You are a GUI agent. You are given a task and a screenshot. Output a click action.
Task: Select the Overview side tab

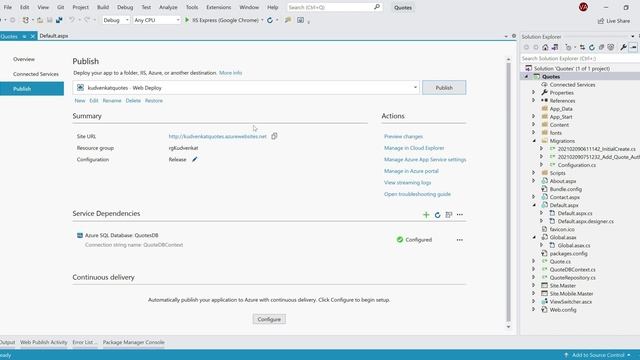click(x=24, y=59)
